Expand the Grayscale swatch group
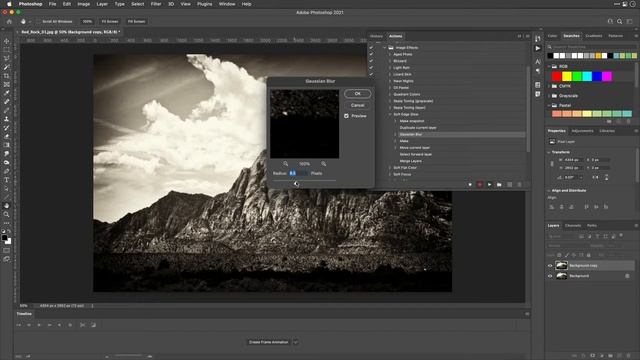This screenshot has width=640, height=360. [x=549, y=96]
